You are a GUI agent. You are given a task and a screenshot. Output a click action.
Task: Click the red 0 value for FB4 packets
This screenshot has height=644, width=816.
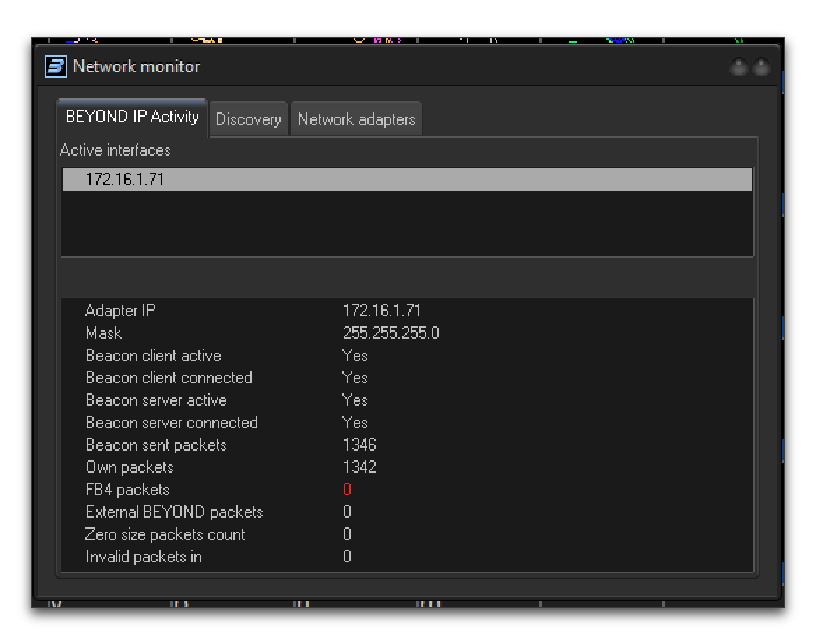(347, 490)
